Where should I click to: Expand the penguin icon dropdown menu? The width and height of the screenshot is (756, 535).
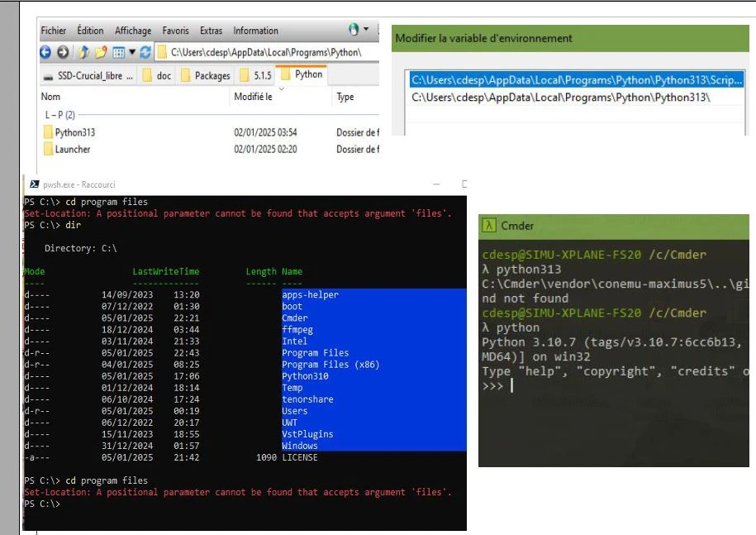(x=366, y=31)
